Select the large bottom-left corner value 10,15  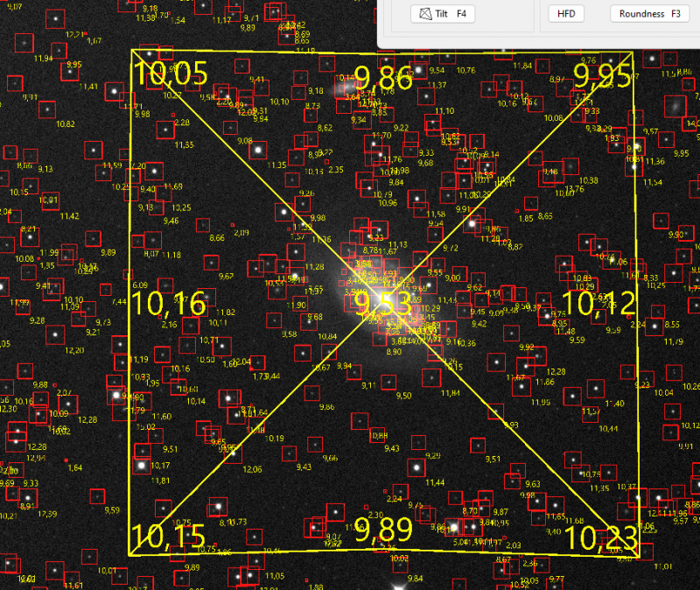point(168,536)
